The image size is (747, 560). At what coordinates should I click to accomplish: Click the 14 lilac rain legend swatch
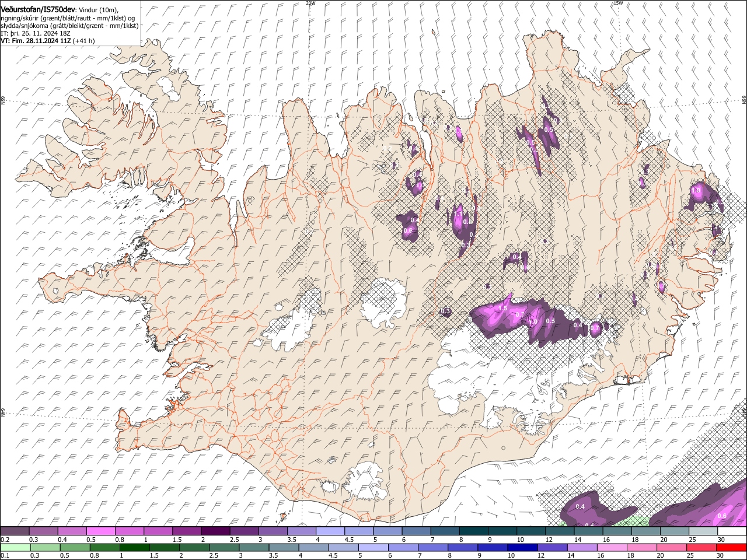(x=582, y=547)
